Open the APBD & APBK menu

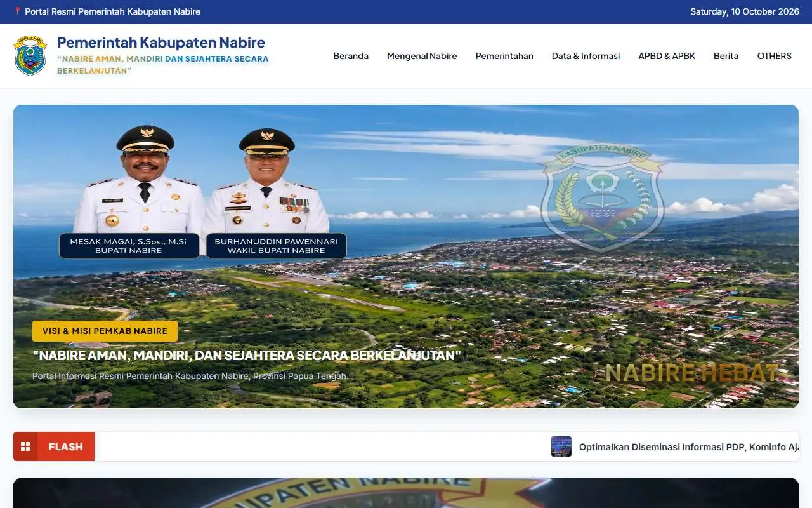coord(667,56)
